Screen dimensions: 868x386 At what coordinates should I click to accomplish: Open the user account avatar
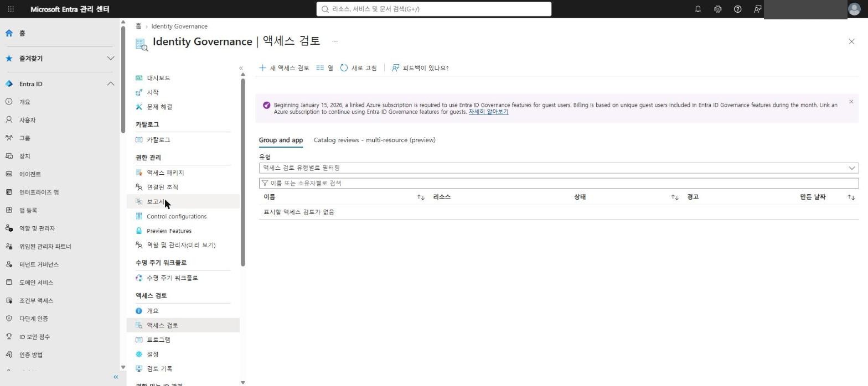854,9
